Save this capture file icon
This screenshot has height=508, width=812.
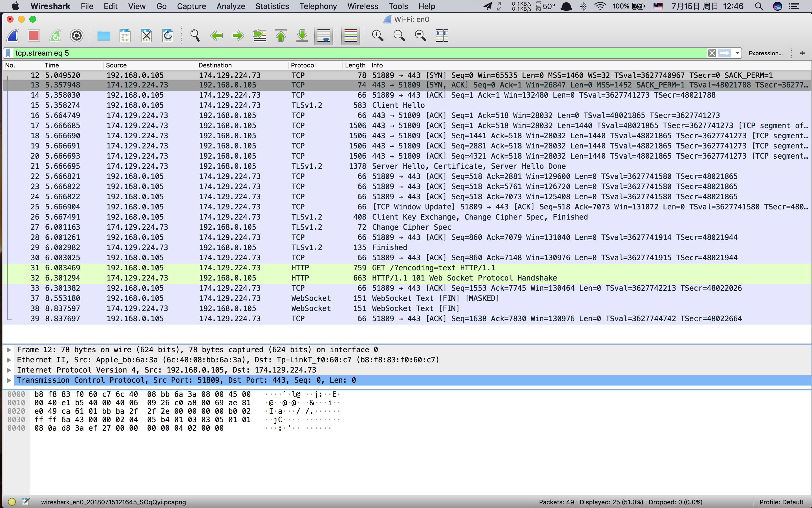click(x=125, y=36)
